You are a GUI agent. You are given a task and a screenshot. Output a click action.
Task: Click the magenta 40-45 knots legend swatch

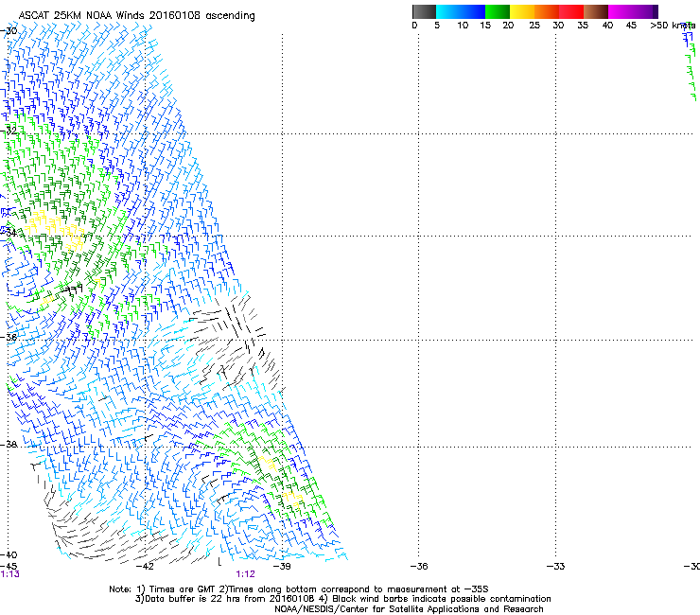pyautogui.click(x=621, y=11)
